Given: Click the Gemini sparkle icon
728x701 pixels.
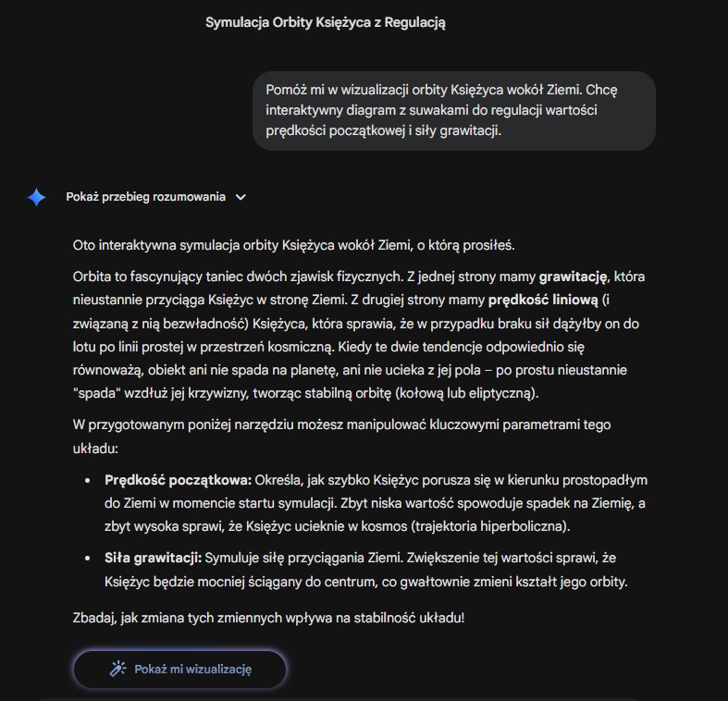Looking at the screenshot, I should [x=36, y=197].
